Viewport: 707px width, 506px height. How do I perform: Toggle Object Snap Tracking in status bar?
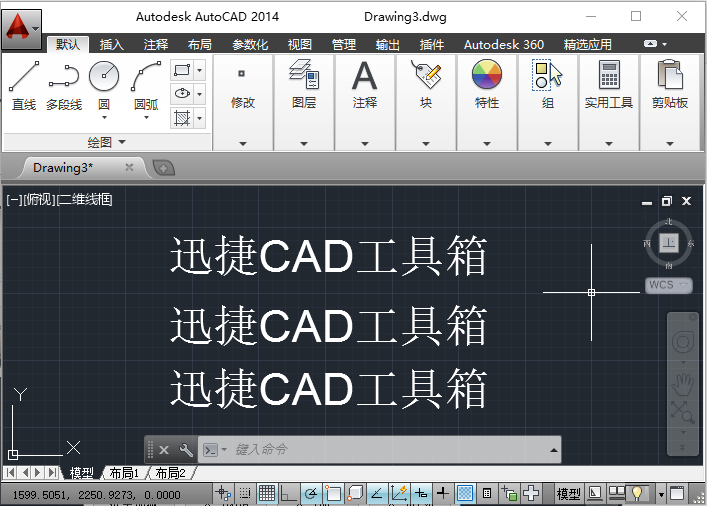(377, 493)
